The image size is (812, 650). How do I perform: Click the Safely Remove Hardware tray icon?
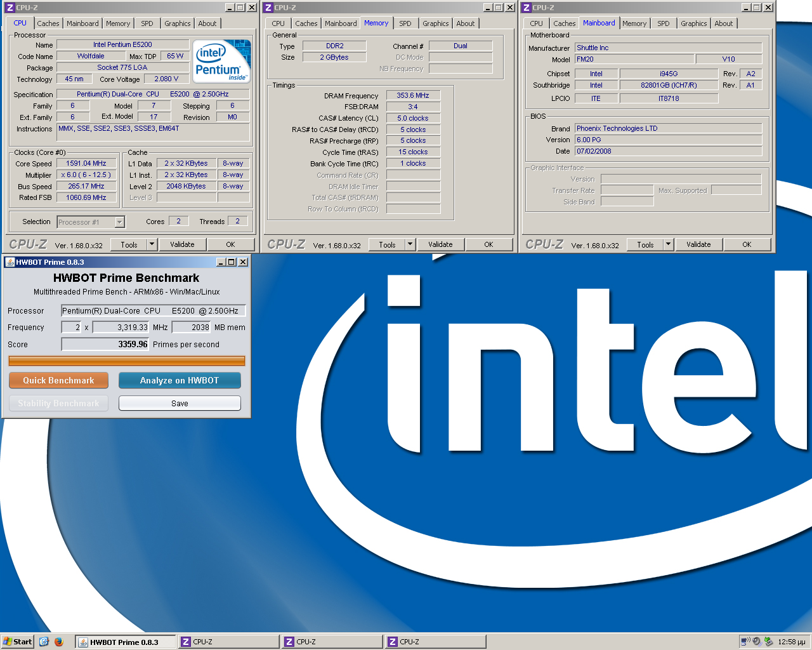click(x=768, y=642)
